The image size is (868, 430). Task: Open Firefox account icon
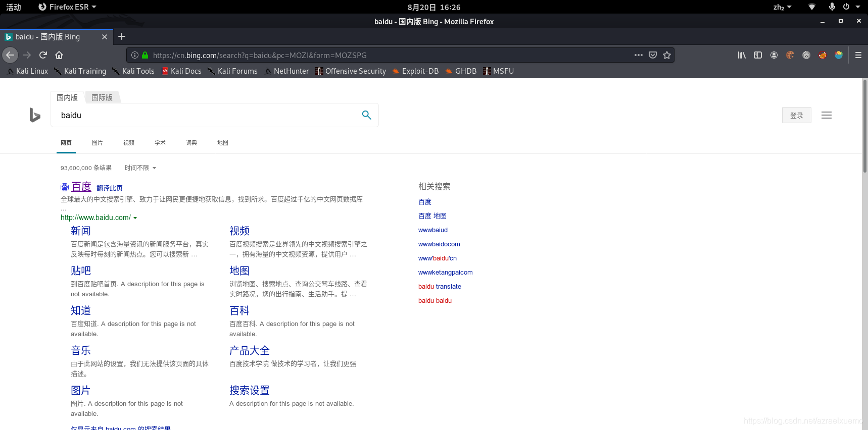[x=774, y=55]
